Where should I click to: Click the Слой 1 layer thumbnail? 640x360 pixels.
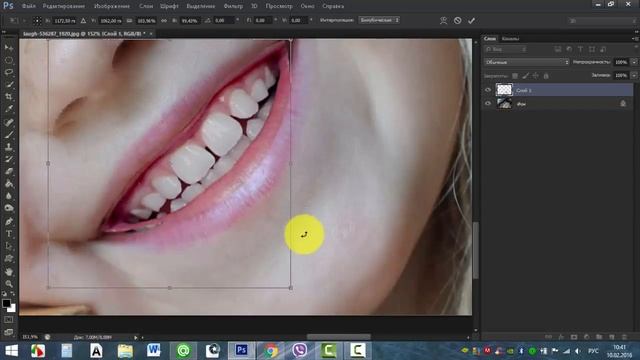(504, 90)
